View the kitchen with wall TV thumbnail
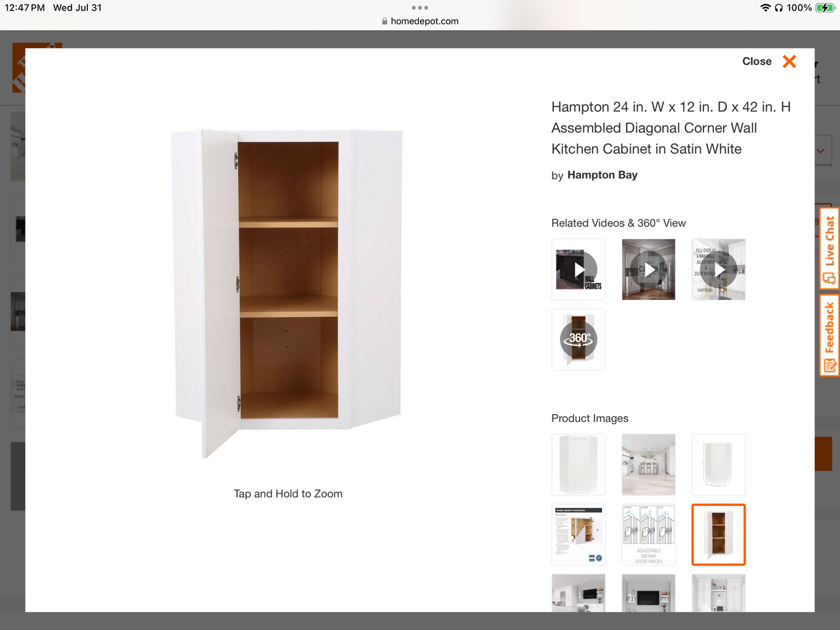 pos(578,593)
